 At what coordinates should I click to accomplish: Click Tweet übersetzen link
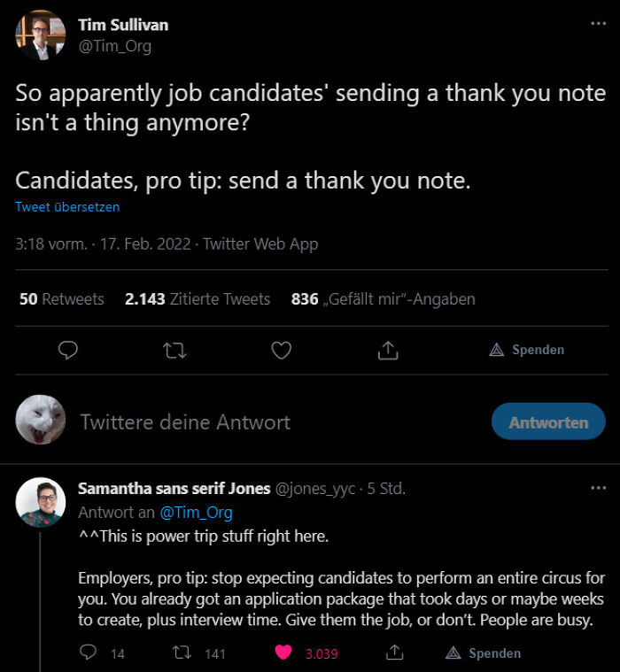click(67, 207)
